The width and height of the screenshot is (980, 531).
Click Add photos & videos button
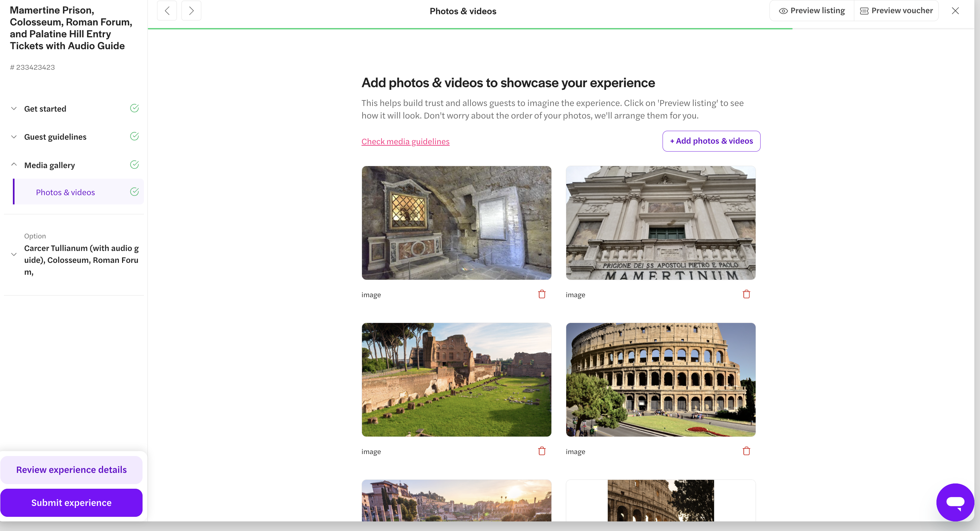711,141
